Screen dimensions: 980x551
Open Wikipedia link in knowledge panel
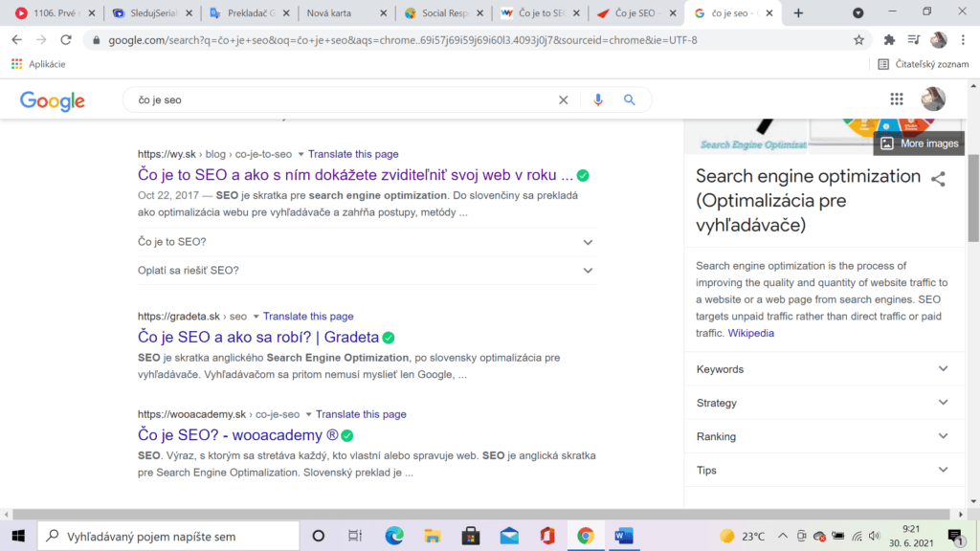[750, 334]
